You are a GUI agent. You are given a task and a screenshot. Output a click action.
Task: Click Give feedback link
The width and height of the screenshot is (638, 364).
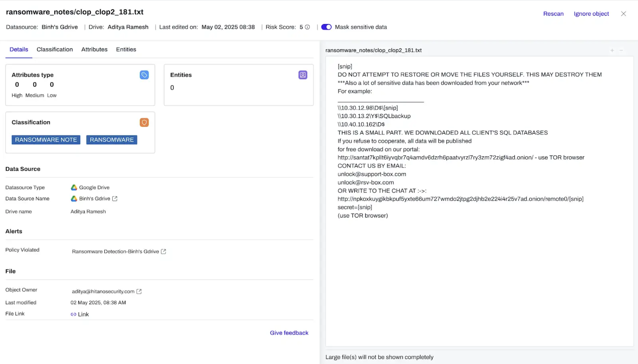289,333
